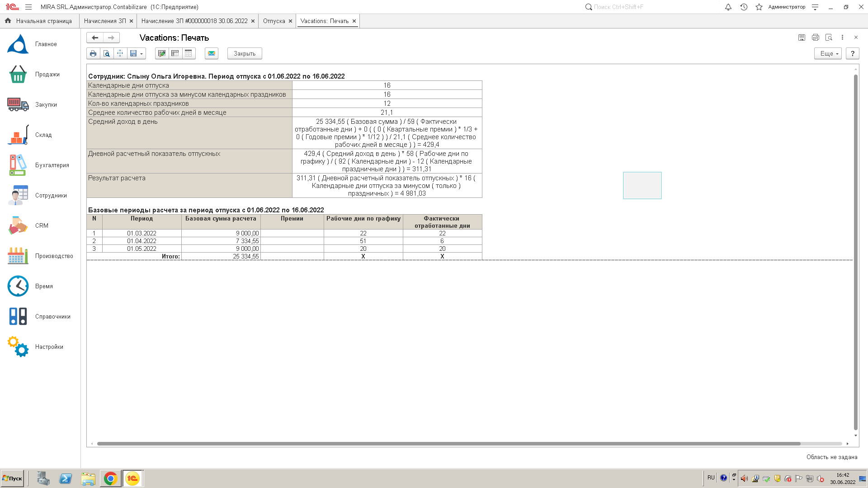Toggle grid lines display button

tap(189, 53)
